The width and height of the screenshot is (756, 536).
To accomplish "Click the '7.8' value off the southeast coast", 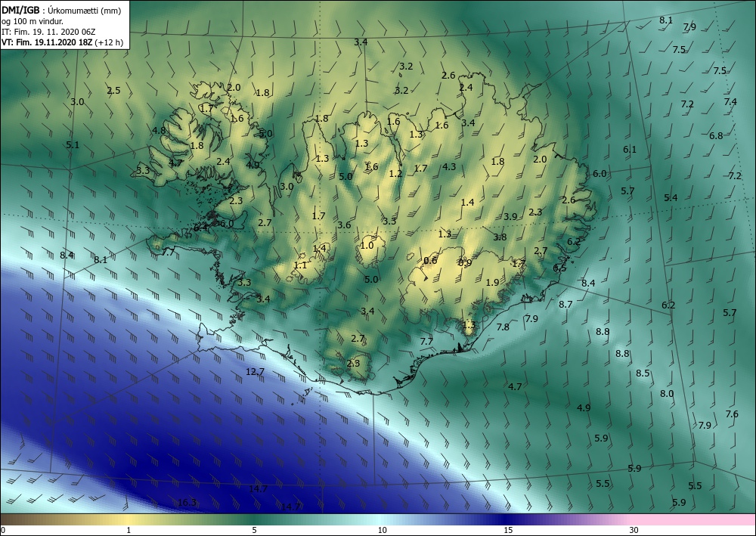I will coord(503,327).
